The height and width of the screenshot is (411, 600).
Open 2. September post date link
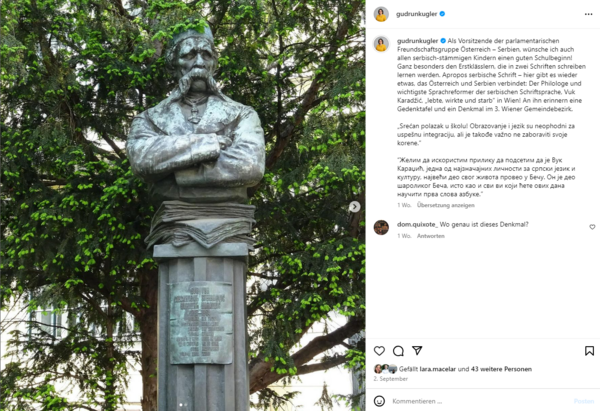[x=391, y=378]
